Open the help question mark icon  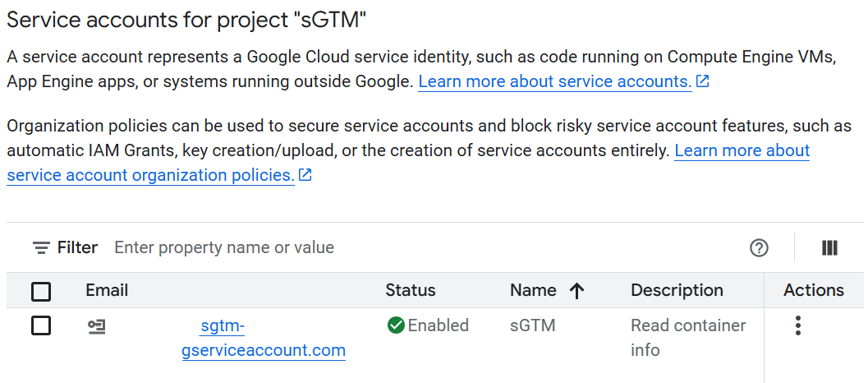click(x=759, y=247)
